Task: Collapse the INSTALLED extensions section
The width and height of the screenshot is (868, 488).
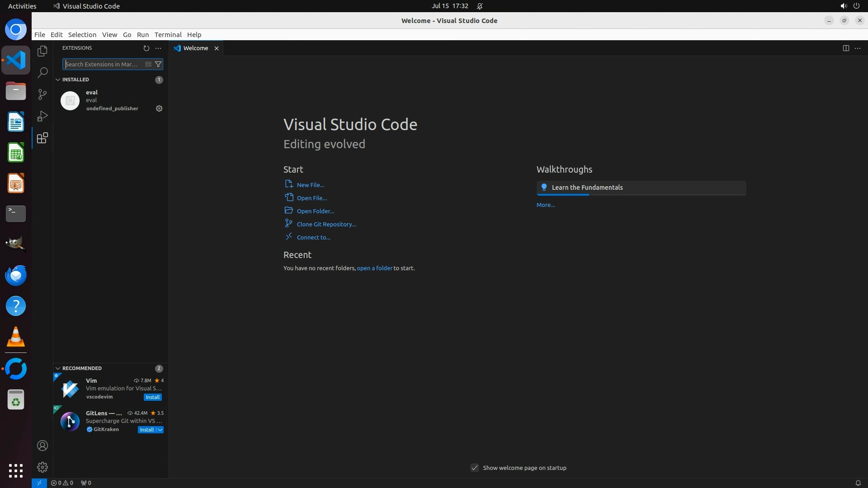Action: coord(58,80)
